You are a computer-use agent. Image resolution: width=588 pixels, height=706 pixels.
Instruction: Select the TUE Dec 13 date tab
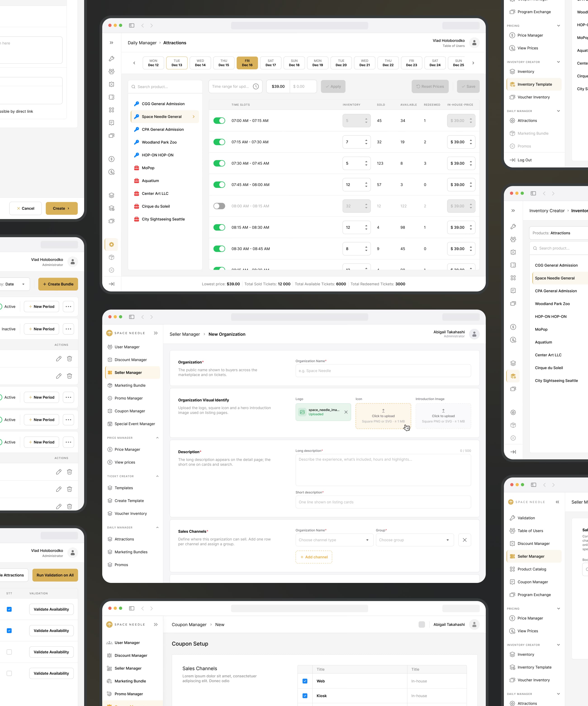tap(177, 63)
